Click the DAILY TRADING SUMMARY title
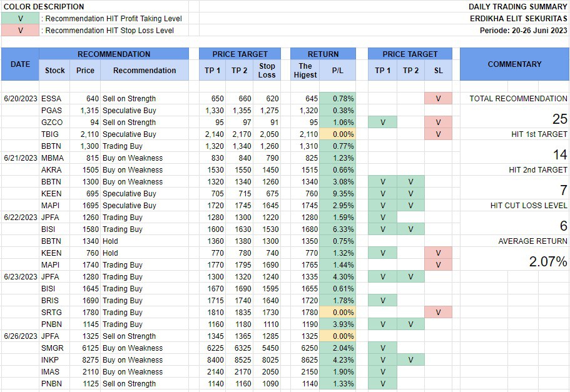This screenshot has width=570, height=392. tap(517, 7)
